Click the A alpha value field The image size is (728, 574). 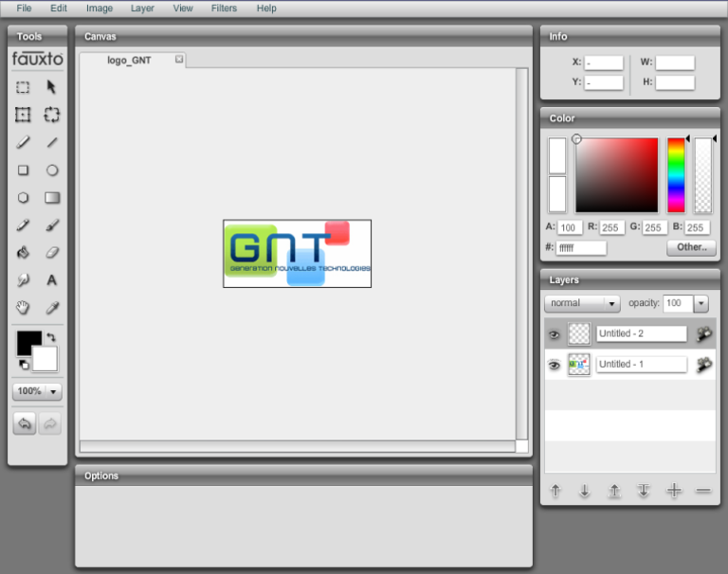(x=570, y=227)
